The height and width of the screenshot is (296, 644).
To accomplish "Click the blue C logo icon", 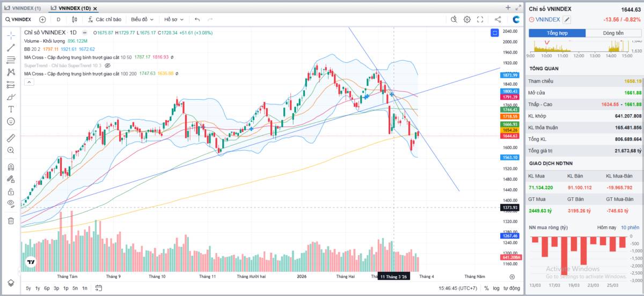I will tap(516, 19).
